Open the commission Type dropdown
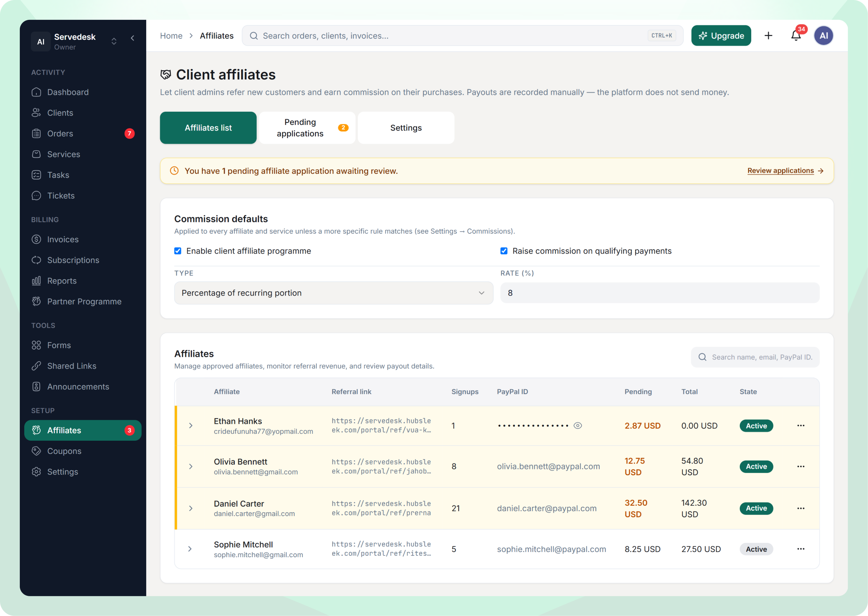This screenshot has width=868, height=616. [334, 293]
